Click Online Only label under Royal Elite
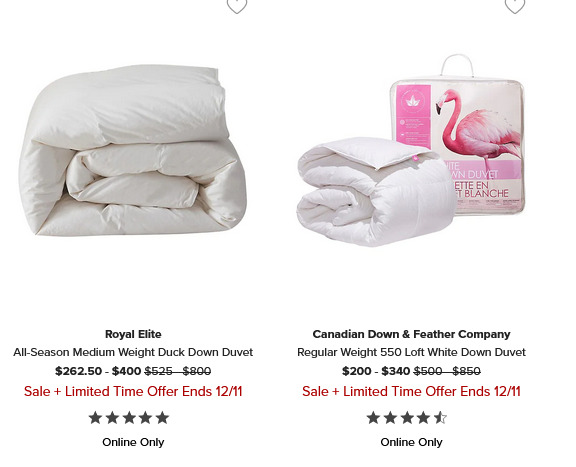576x467 pixels. tap(133, 442)
